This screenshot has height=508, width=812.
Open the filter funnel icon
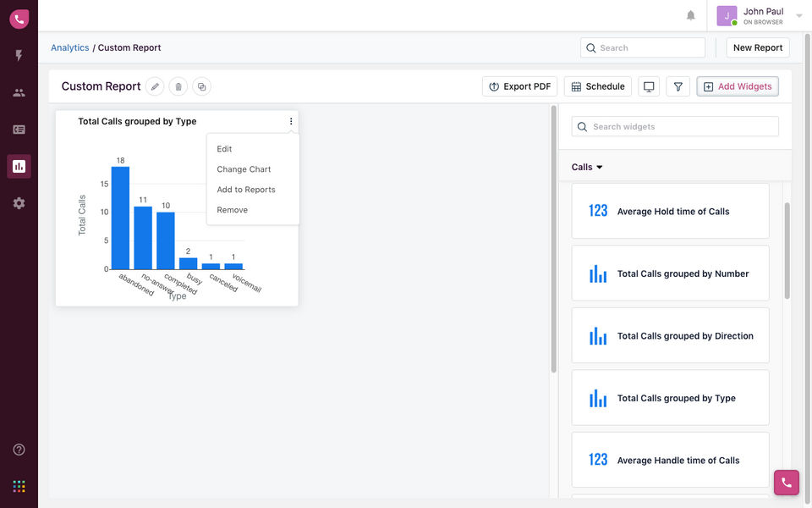pos(678,86)
